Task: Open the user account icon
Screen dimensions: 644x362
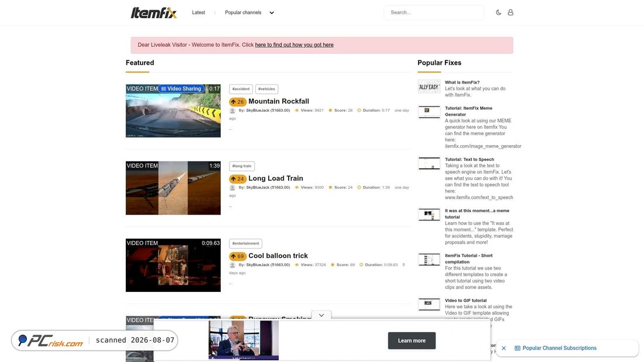Action: point(510,12)
